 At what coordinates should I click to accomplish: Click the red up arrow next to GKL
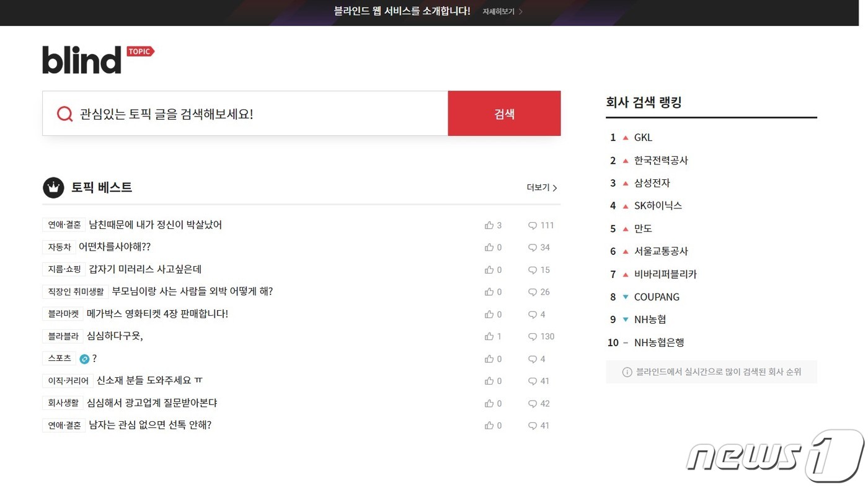coord(625,137)
